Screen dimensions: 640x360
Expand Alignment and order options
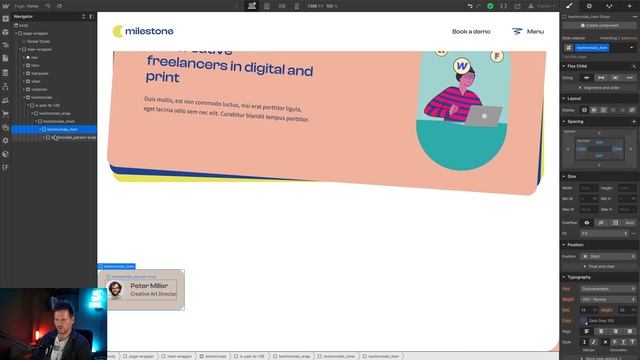tap(599, 88)
